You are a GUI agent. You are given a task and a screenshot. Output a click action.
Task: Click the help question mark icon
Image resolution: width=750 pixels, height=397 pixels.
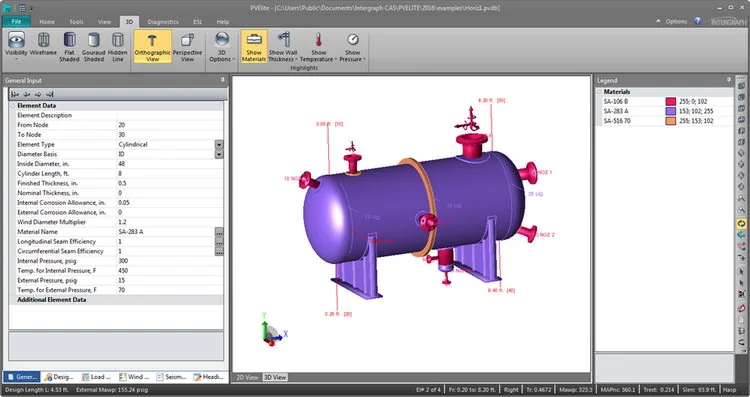(697, 21)
